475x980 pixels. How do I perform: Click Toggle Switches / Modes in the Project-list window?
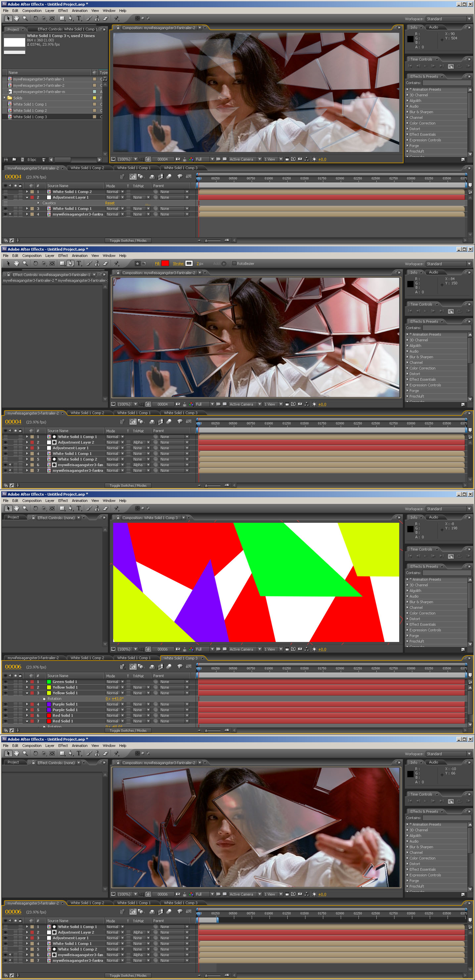(x=128, y=240)
